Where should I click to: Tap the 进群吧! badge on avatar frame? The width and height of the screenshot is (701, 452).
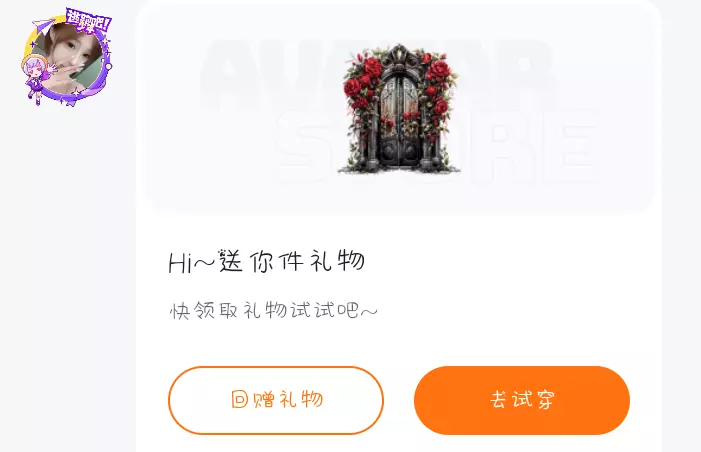pyautogui.click(x=89, y=20)
